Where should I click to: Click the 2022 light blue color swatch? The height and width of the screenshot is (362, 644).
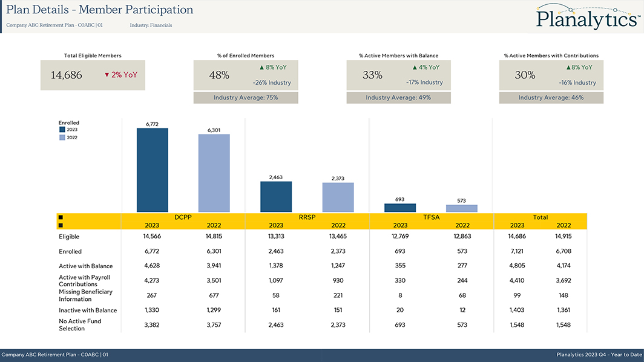[62, 137]
